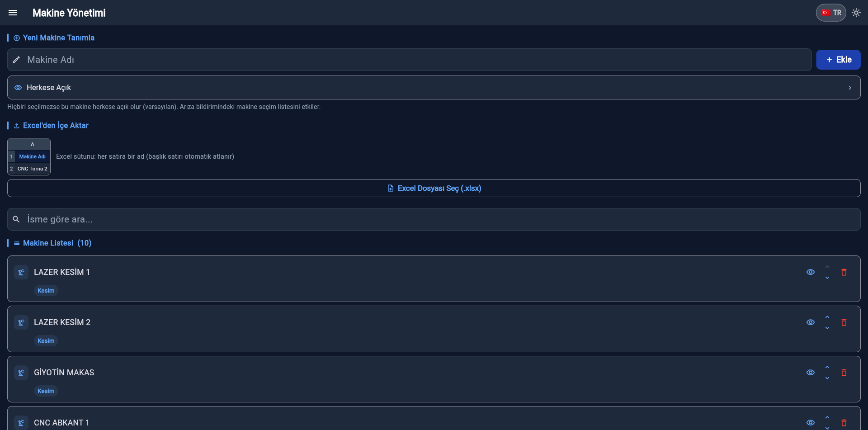The width and height of the screenshot is (868, 430).
Task: Toggle visibility of LAZER KESİM 2
Action: (811, 322)
